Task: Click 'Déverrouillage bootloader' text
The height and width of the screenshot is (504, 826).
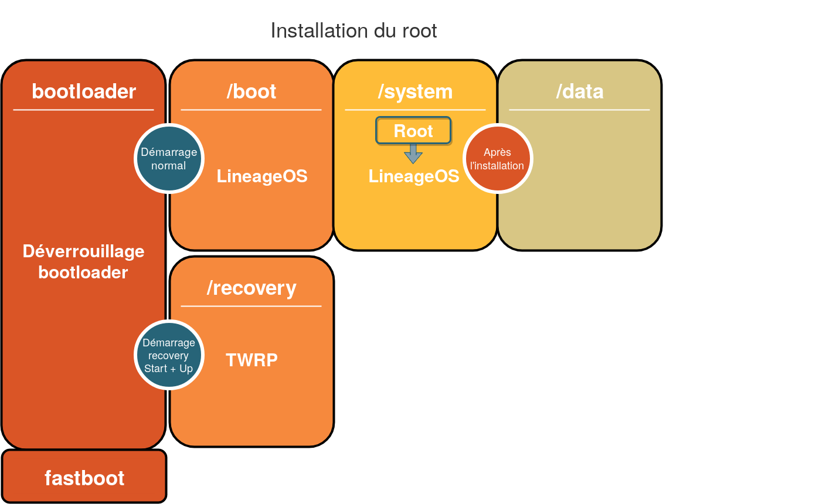Action: coord(83,262)
